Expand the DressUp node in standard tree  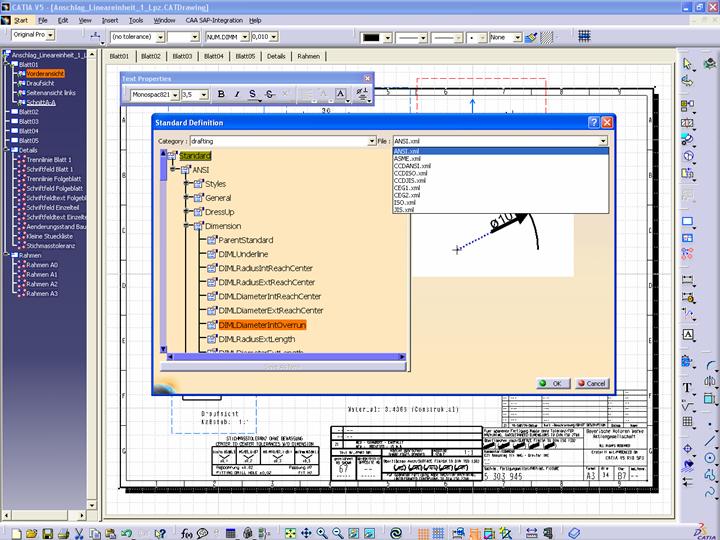click(186, 212)
